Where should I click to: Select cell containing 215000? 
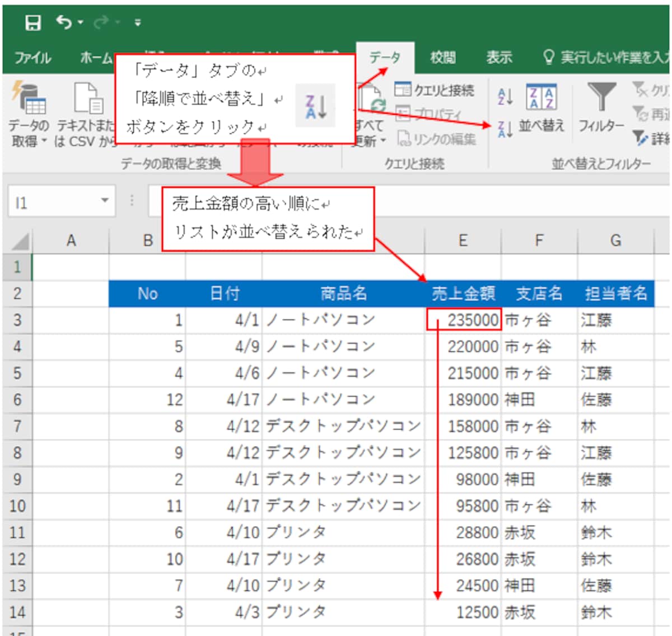pos(463,373)
